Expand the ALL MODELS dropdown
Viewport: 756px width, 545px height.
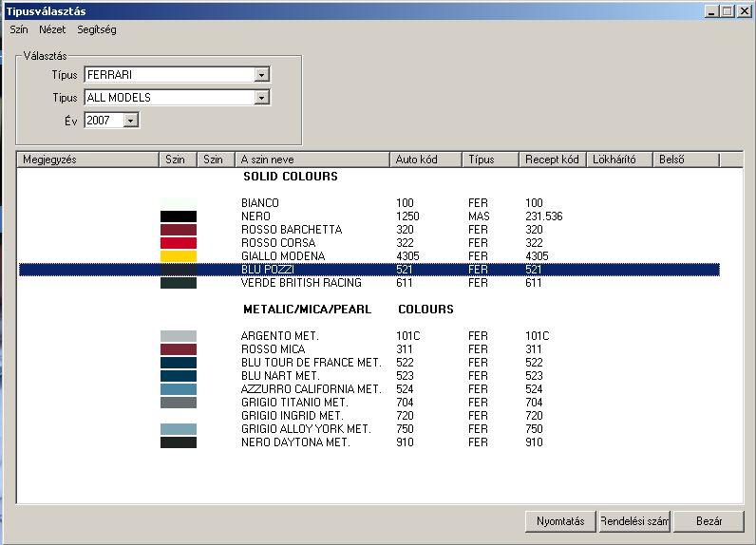(x=262, y=97)
